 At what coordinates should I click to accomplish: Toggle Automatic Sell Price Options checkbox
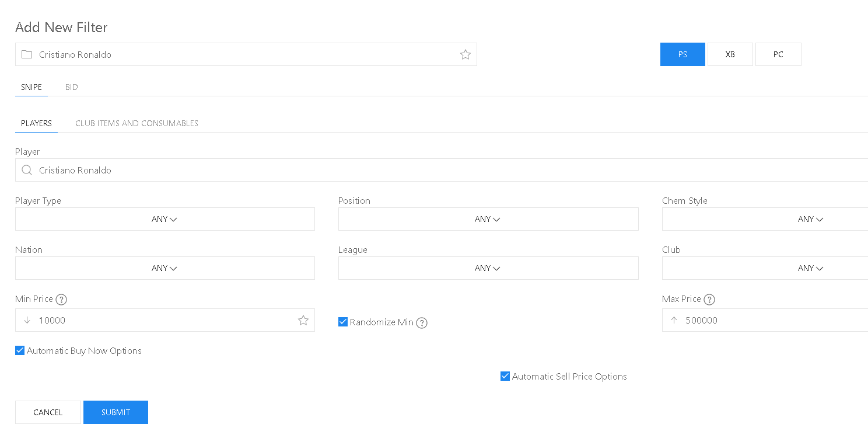point(505,376)
